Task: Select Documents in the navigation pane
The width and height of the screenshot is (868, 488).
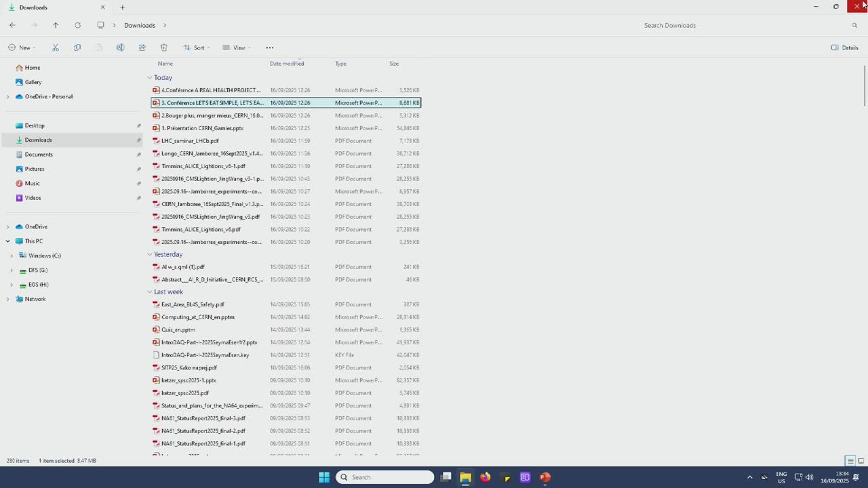Action: click(x=39, y=155)
